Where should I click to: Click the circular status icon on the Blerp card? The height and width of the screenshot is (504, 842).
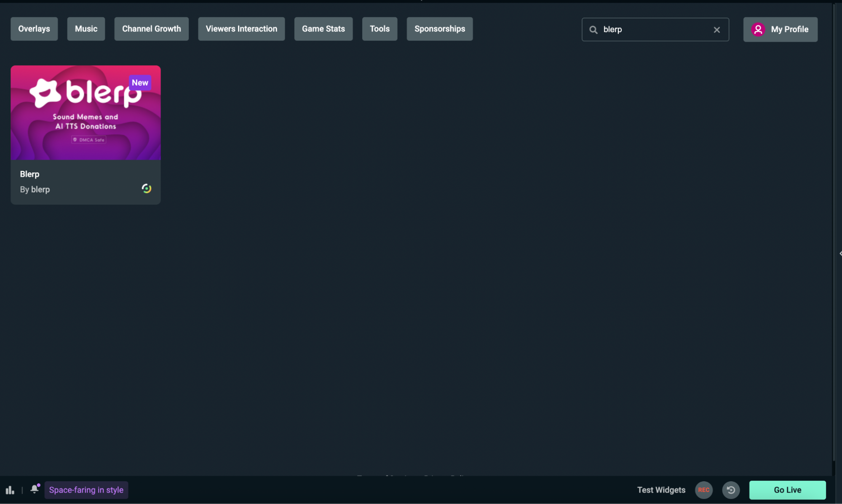(x=146, y=189)
